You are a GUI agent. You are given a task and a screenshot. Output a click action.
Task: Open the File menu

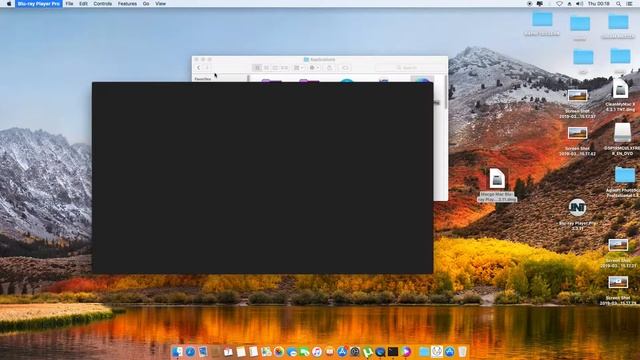coord(69,4)
